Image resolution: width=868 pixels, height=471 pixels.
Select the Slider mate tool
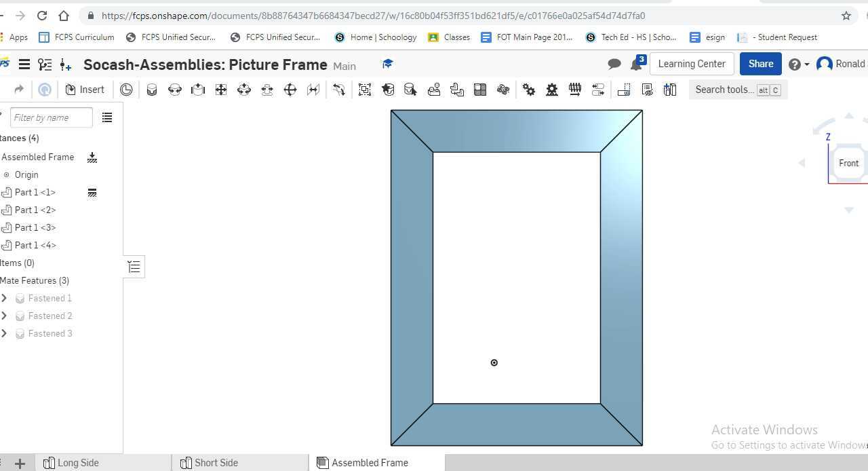pyautogui.click(x=198, y=89)
